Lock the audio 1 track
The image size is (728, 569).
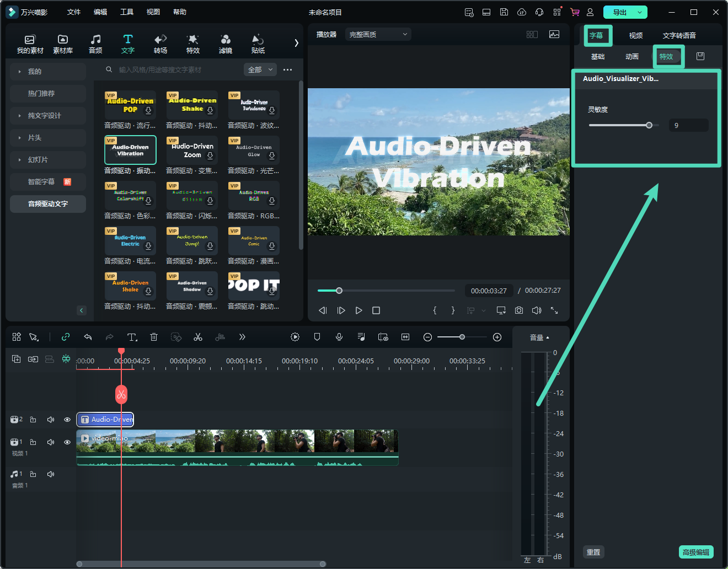coord(33,474)
